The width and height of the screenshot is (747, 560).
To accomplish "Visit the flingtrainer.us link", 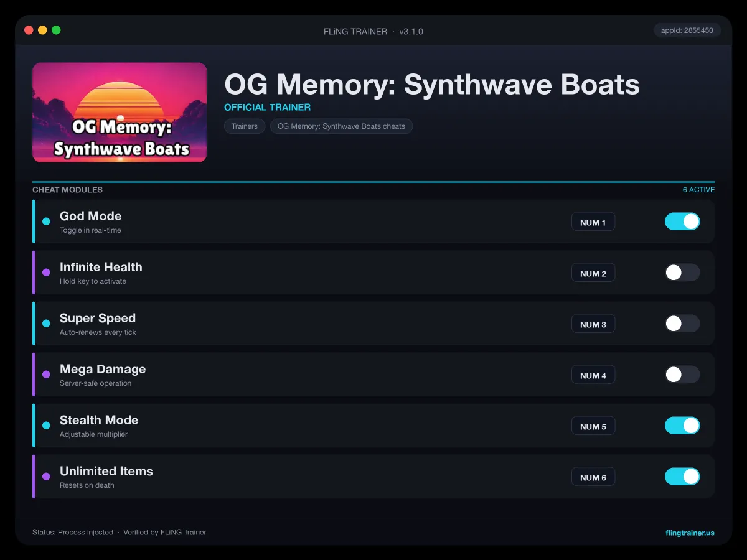I will (690, 533).
